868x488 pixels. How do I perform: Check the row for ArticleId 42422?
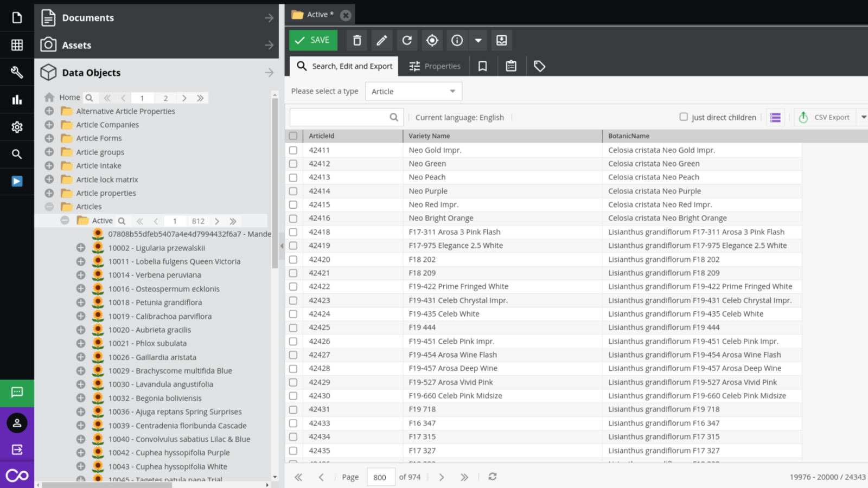click(x=293, y=286)
